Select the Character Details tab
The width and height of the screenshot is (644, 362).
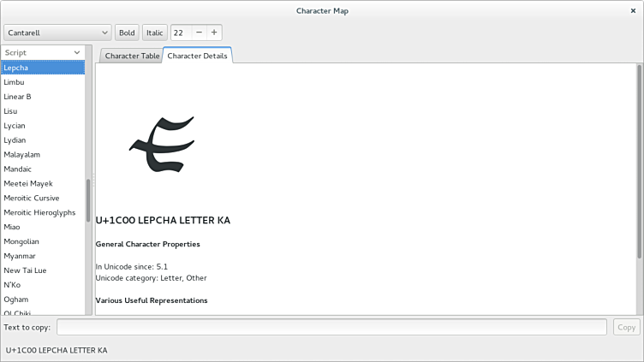coord(197,56)
